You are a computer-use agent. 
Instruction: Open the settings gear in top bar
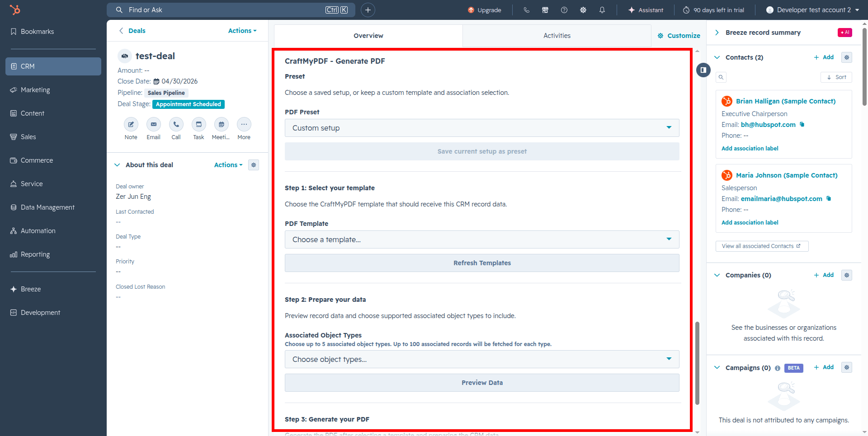pos(583,10)
